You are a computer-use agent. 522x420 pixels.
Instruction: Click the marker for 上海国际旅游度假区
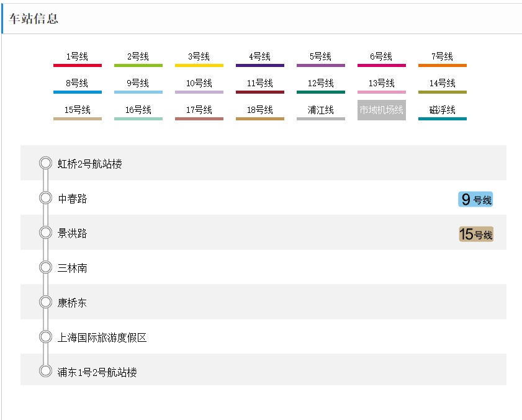(x=45, y=337)
